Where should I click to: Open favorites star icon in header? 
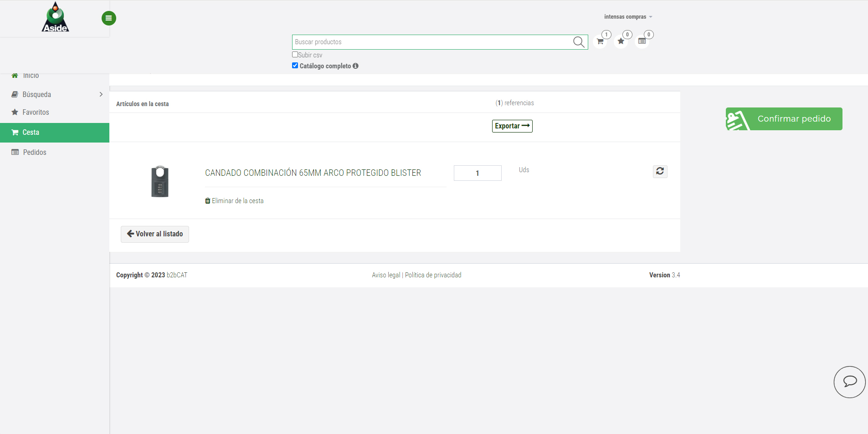(x=621, y=41)
